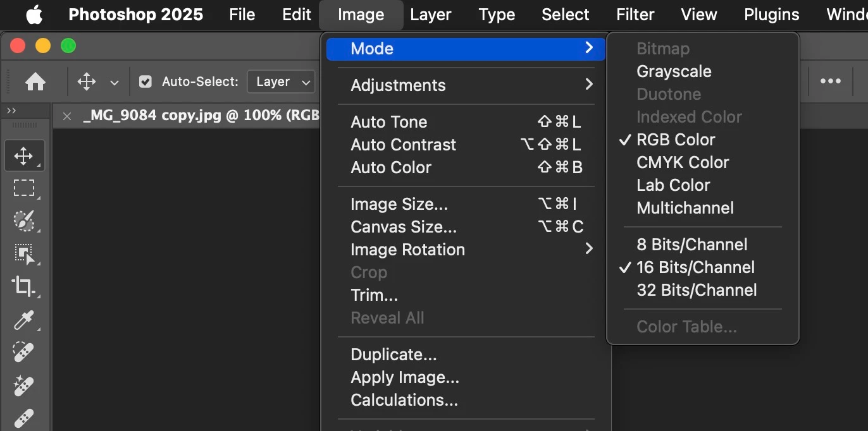Viewport: 868px width, 431px height.
Task: Open the Edit menu
Action: coord(297,15)
